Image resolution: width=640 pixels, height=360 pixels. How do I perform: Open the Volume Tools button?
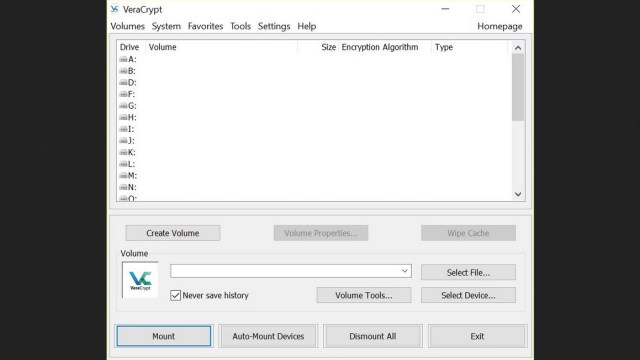click(364, 295)
